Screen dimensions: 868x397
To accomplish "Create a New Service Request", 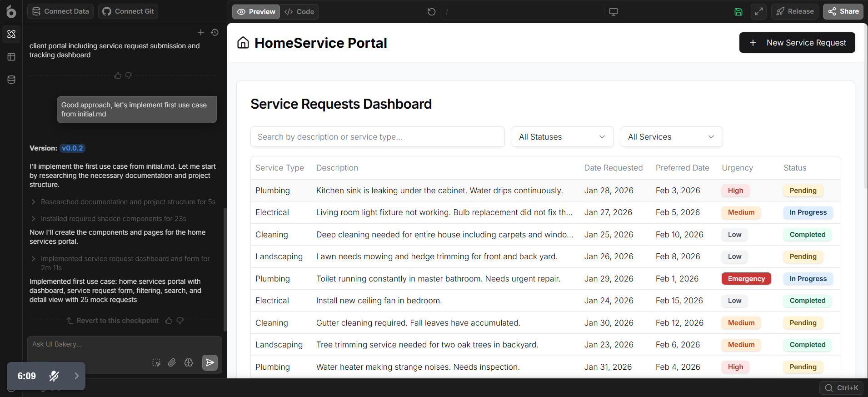I will click(797, 43).
